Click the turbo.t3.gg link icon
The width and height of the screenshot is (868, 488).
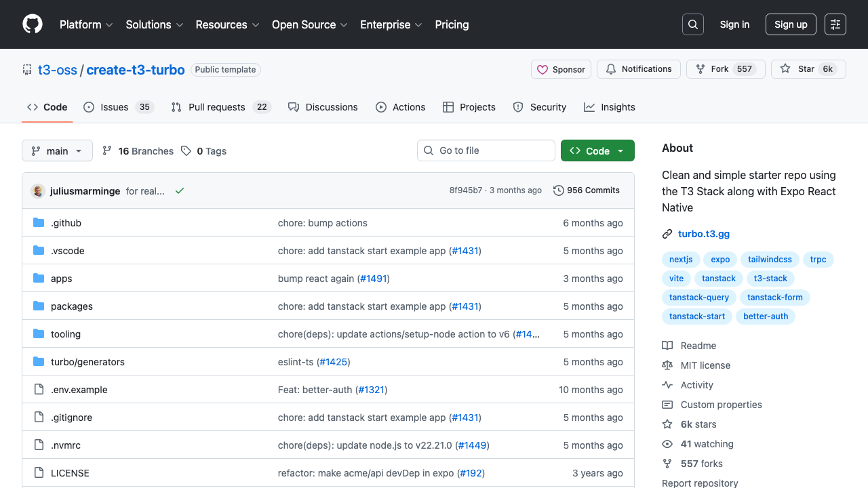[x=667, y=233]
